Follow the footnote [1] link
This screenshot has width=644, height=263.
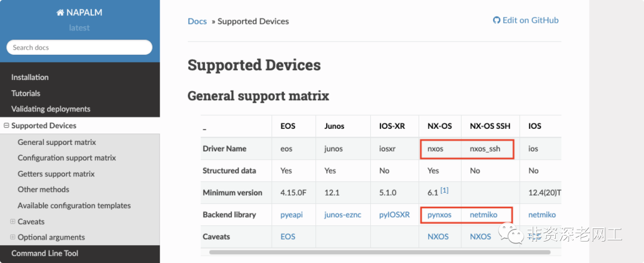tap(444, 190)
